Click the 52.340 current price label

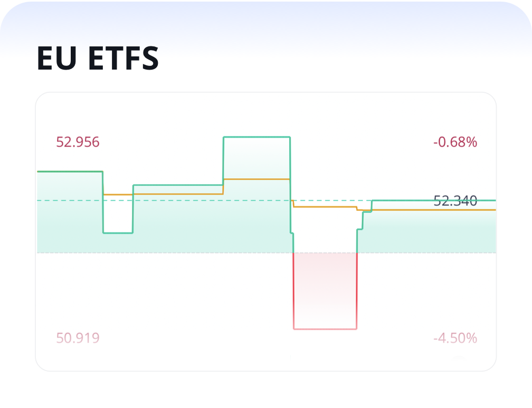(455, 201)
